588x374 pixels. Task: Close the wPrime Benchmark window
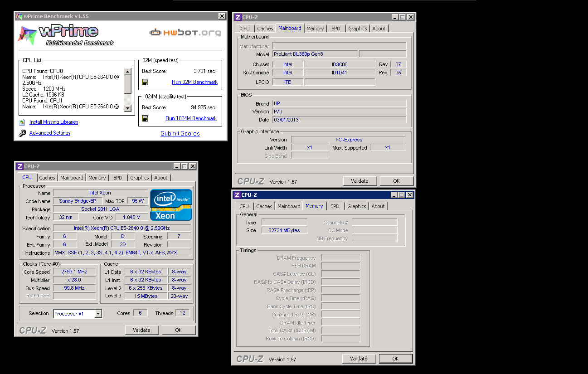[x=222, y=16]
